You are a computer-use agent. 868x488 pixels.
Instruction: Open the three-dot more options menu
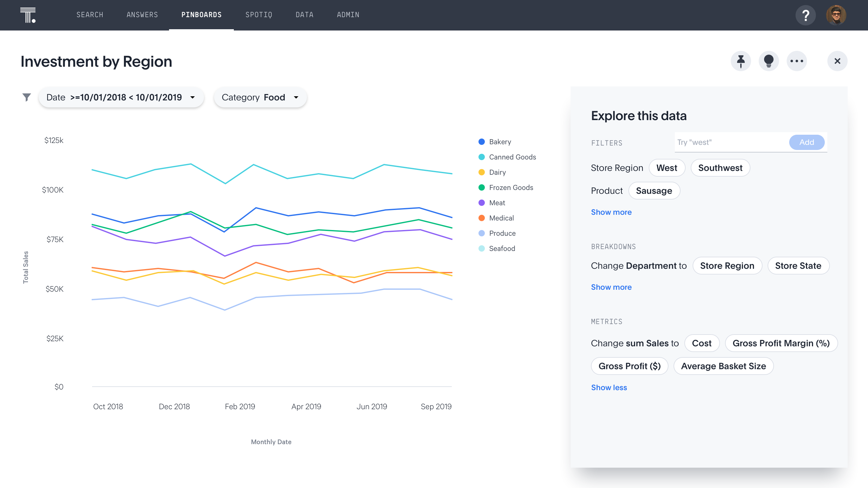pos(797,61)
